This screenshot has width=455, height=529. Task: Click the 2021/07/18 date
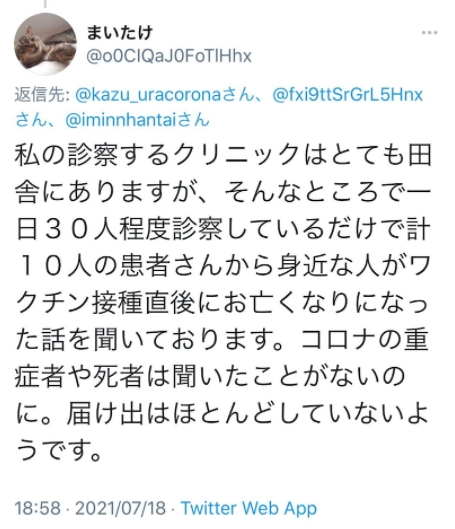point(120,508)
